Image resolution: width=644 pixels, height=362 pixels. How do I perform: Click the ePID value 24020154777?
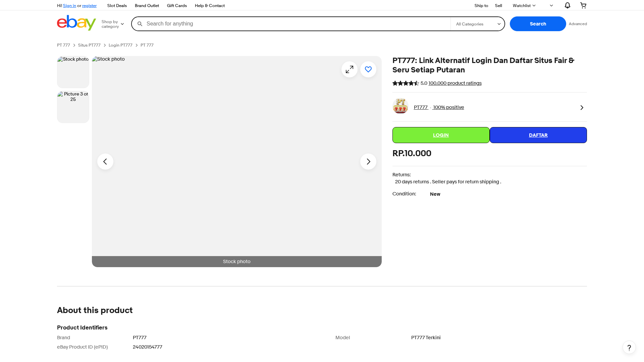point(148,347)
